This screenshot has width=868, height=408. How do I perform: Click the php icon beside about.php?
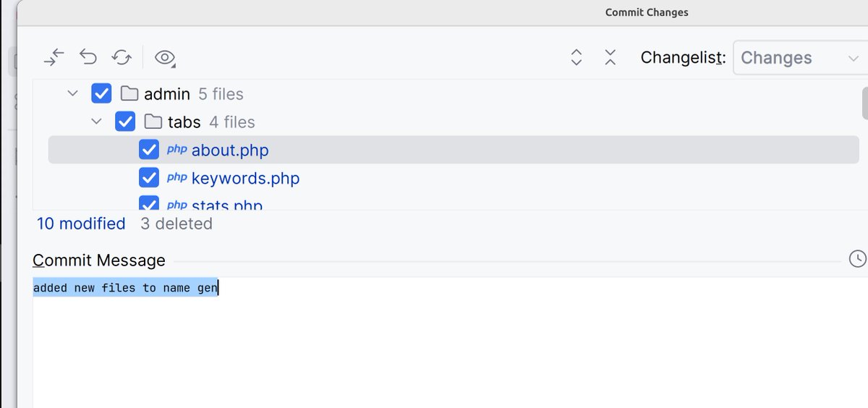176,149
